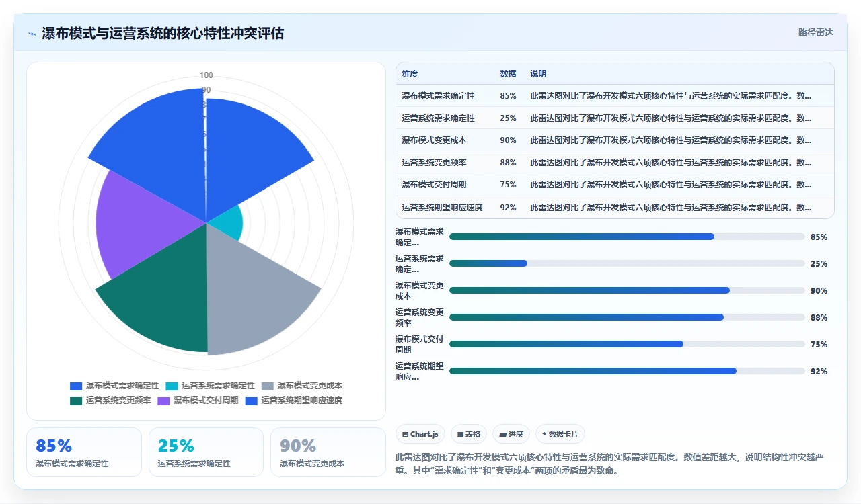This screenshot has height=504, width=861.
Task: Click the 75% value beside its progress bar
Action: click(819, 344)
